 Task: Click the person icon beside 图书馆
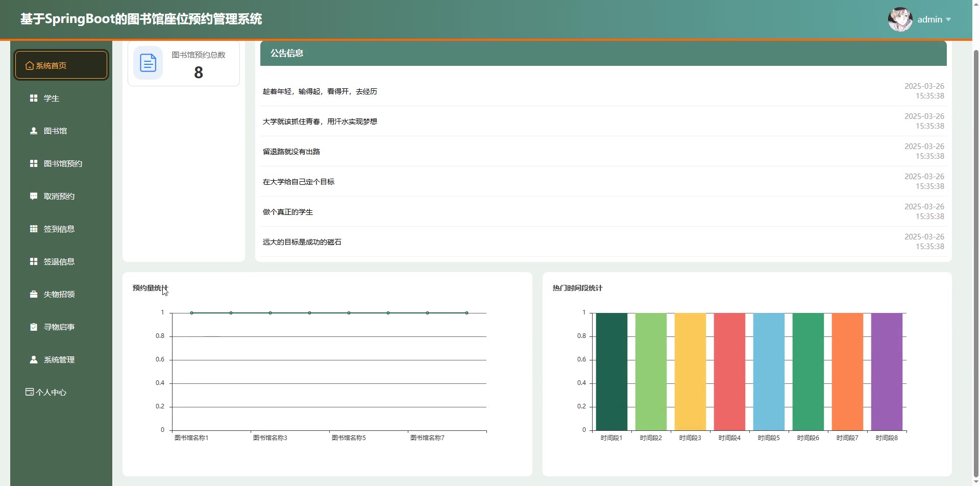(x=34, y=131)
